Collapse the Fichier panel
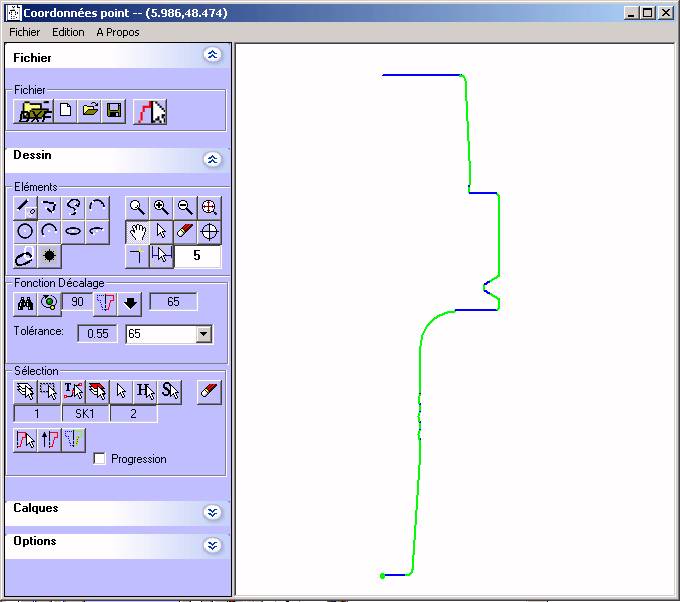This screenshot has height=602, width=680. [x=212, y=55]
